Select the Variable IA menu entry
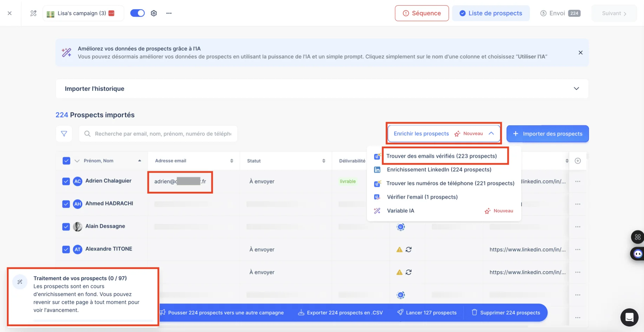Image resolution: width=644 pixels, height=332 pixels. pos(400,211)
